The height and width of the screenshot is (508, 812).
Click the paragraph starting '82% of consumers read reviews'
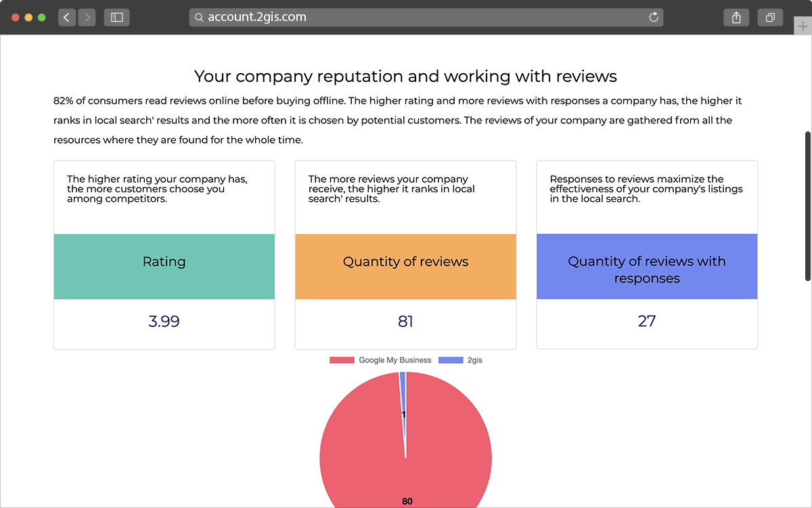398,121
